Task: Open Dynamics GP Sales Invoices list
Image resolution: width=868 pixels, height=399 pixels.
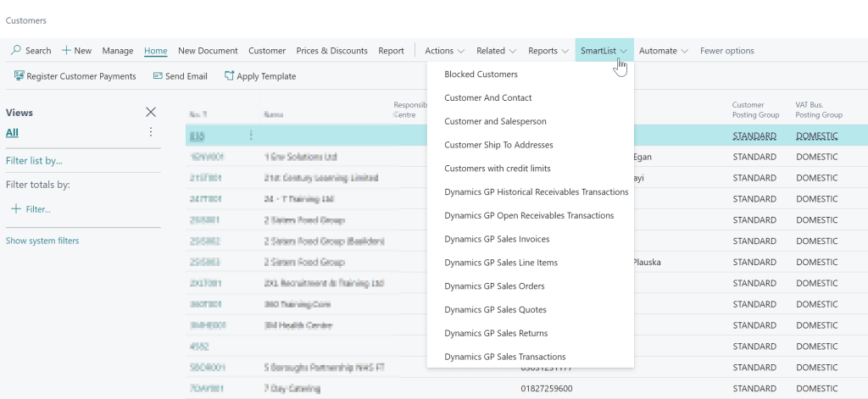Action: (497, 239)
